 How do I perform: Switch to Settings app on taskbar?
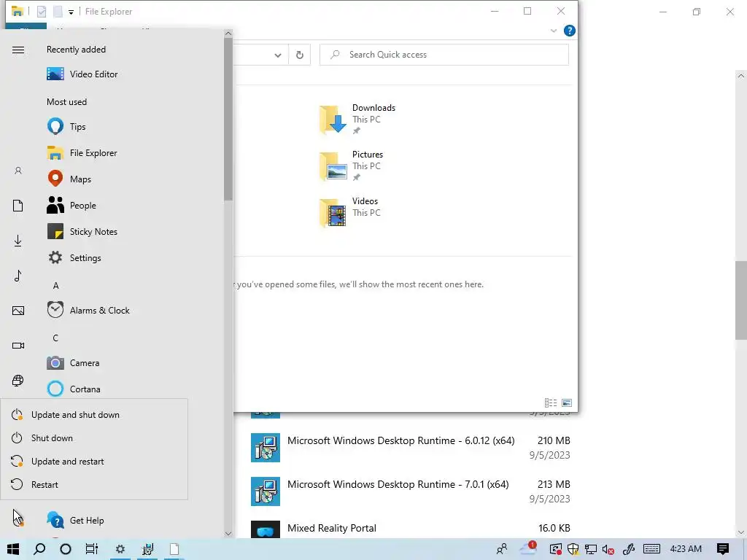(x=120, y=549)
